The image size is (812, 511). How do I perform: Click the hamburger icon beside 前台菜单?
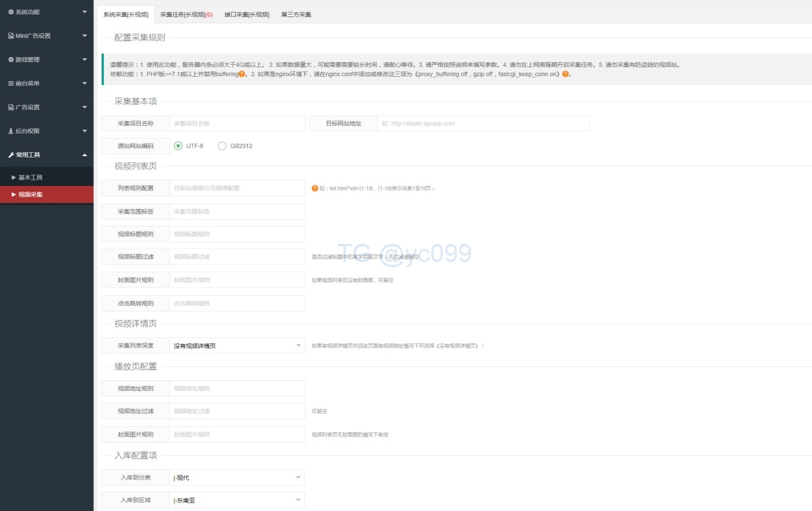[11, 83]
